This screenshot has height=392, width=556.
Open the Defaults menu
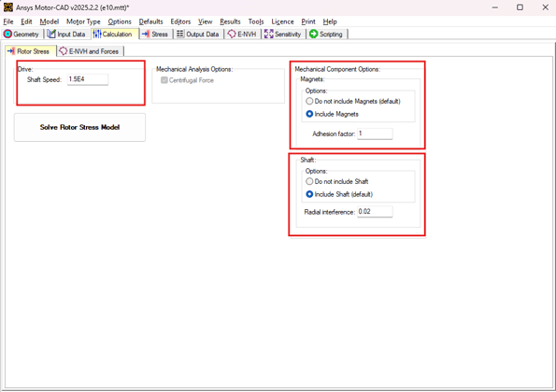point(150,21)
